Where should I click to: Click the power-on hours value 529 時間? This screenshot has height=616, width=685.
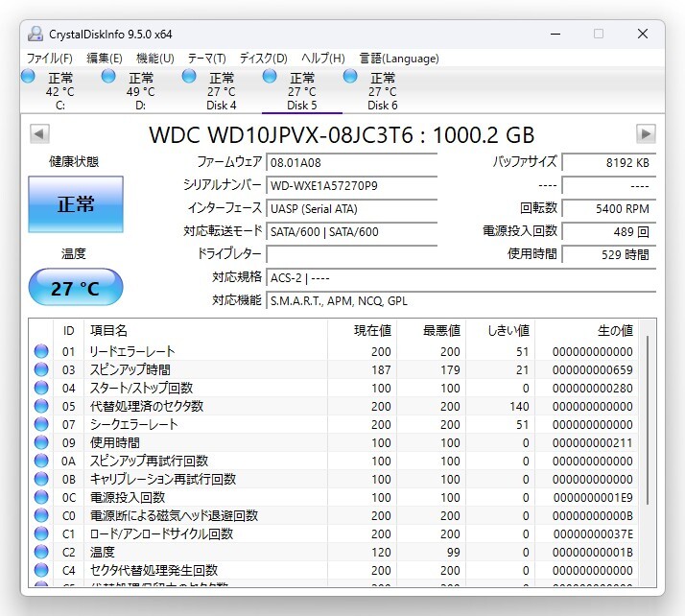(x=609, y=254)
